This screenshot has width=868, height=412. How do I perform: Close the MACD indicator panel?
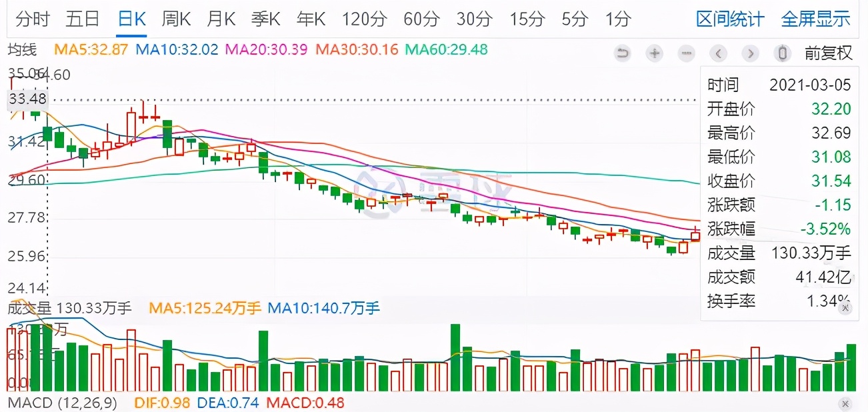[845, 403]
